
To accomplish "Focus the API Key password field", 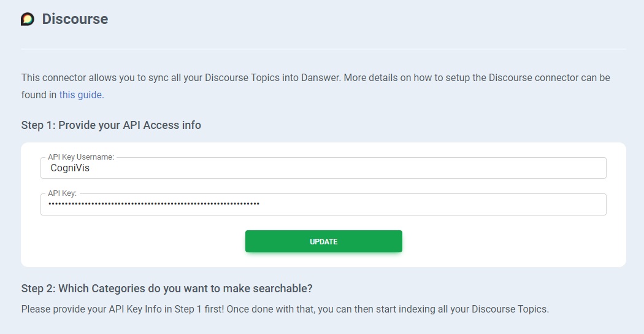I will [323, 204].
